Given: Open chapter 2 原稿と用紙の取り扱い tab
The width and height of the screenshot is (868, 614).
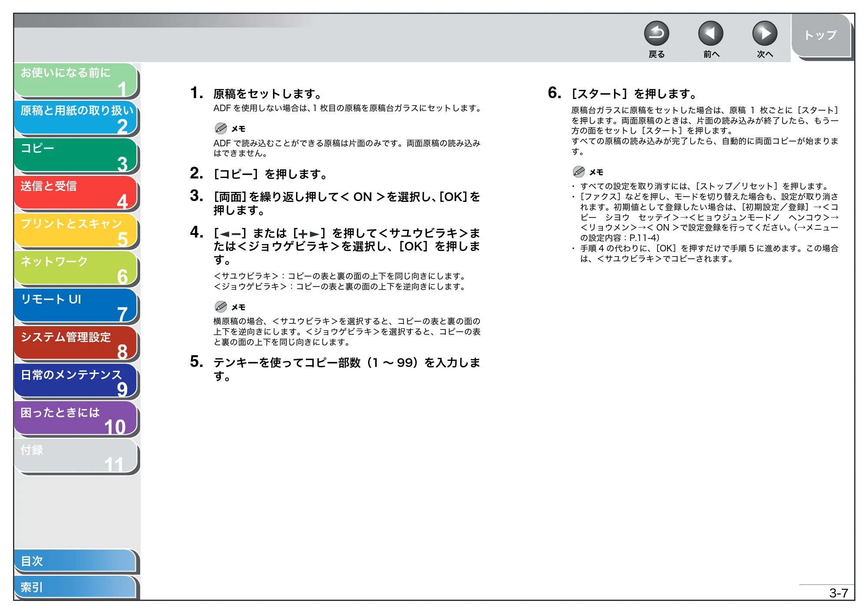Looking at the screenshot, I should click(76, 118).
